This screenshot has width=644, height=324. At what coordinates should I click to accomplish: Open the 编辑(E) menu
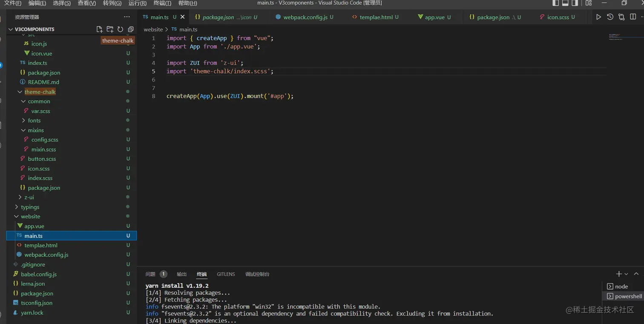pos(37,3)
